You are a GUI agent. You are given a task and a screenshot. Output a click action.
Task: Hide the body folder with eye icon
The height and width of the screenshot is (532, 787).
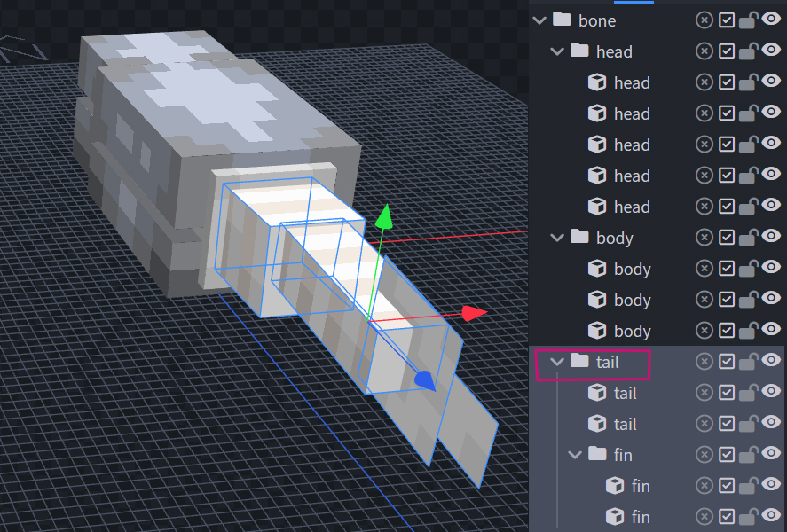771,237
